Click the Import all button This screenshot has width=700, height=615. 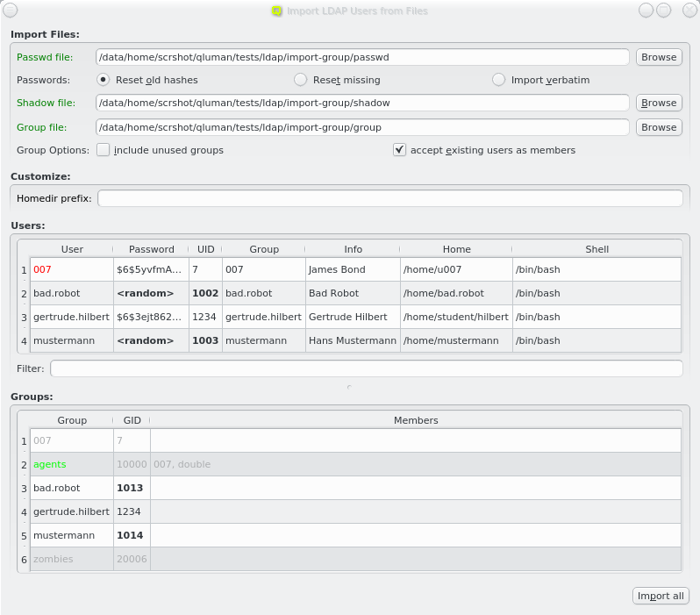[x=661, y=596]
